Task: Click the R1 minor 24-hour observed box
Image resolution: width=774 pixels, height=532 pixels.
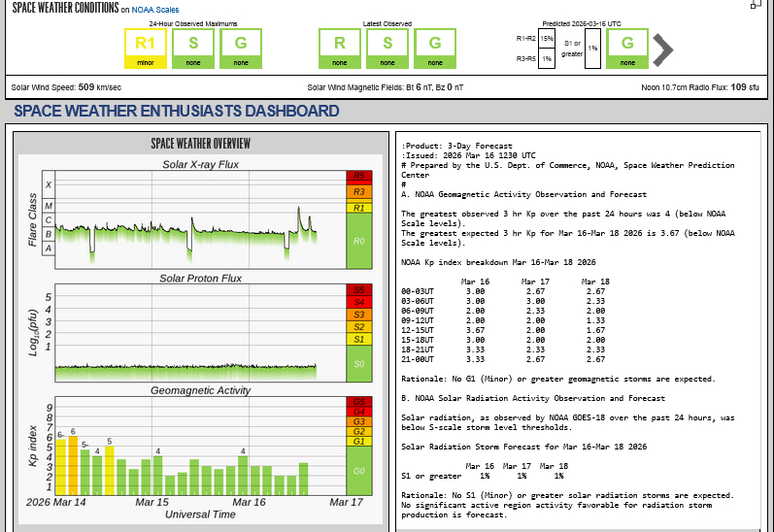Action: (x=145, y=49)
